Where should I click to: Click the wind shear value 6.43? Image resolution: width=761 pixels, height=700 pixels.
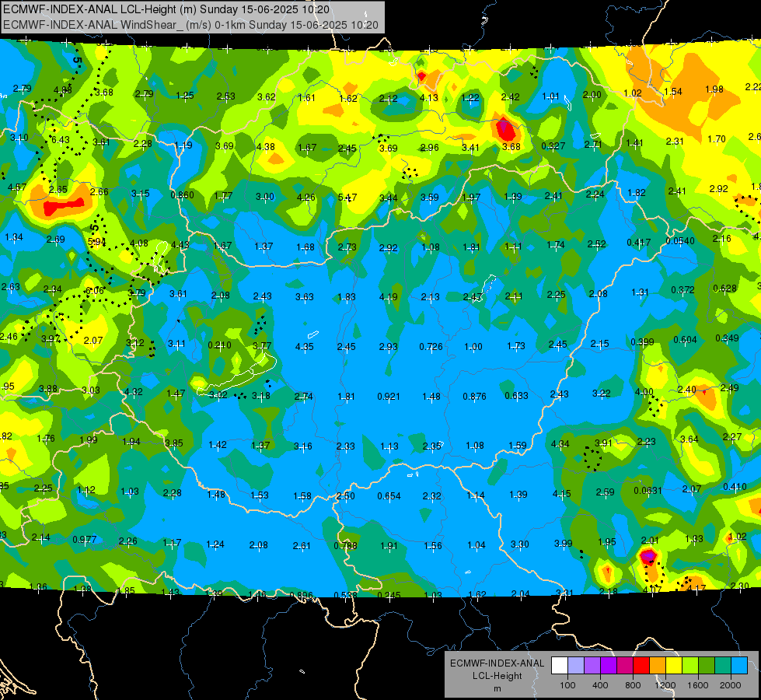click(60, 140)
